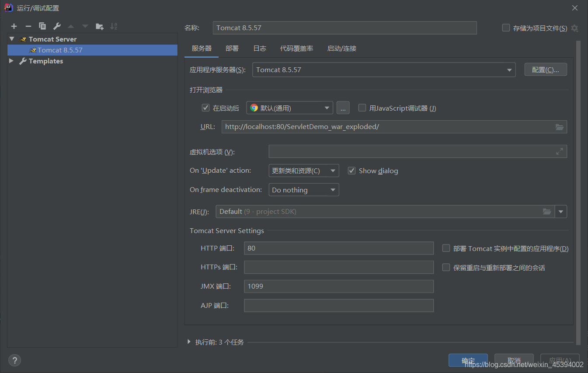
Task: Click the Tomcat Server Settings heading
Action: pyautogui.click(x=227, y=230)
